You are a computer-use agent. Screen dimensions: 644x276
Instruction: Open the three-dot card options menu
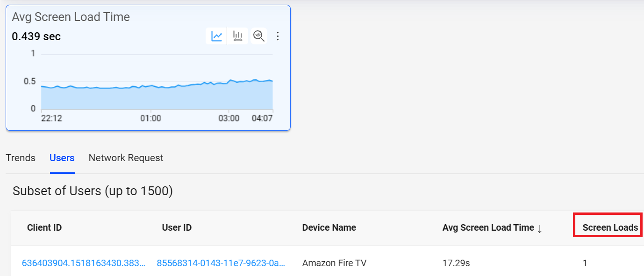(278, 36)
